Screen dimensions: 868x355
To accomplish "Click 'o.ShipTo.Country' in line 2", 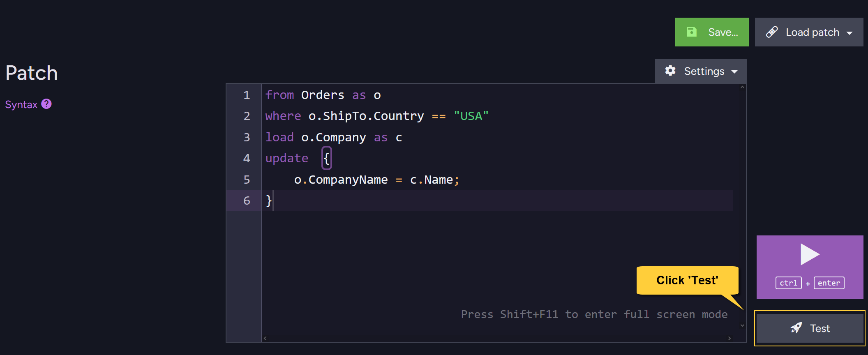I will pyautogui.click(x=366, y=116).
